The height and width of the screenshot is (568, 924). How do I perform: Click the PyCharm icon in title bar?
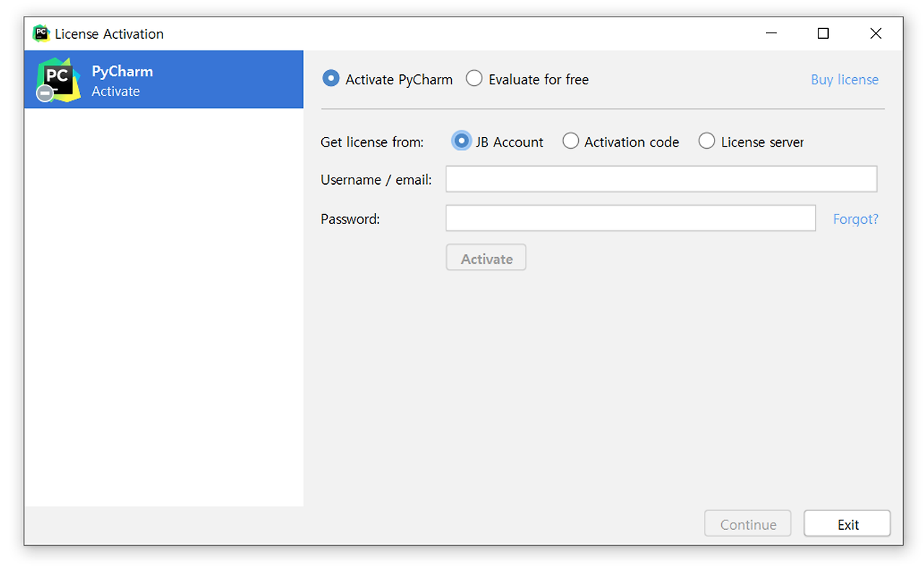point(41,33)
